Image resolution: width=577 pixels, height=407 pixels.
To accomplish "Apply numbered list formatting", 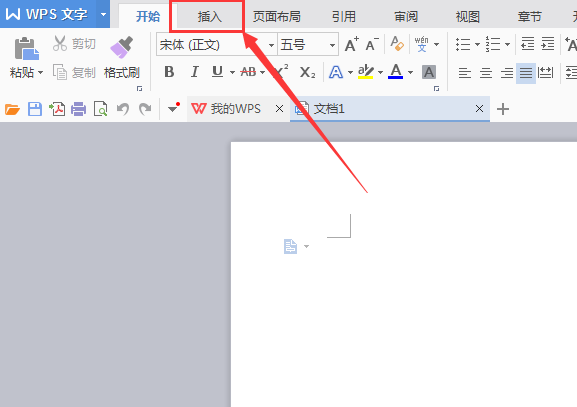I will (493, 44).
